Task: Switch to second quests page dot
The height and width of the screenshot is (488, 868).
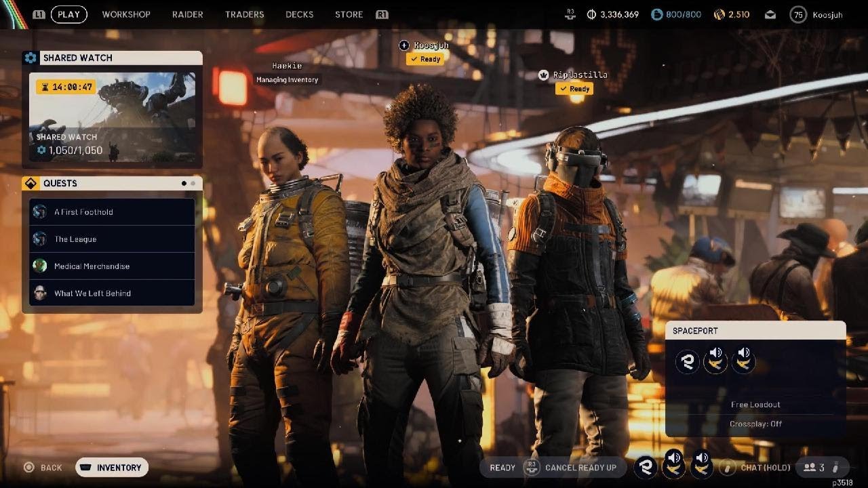Action: (x=193, y=183)
